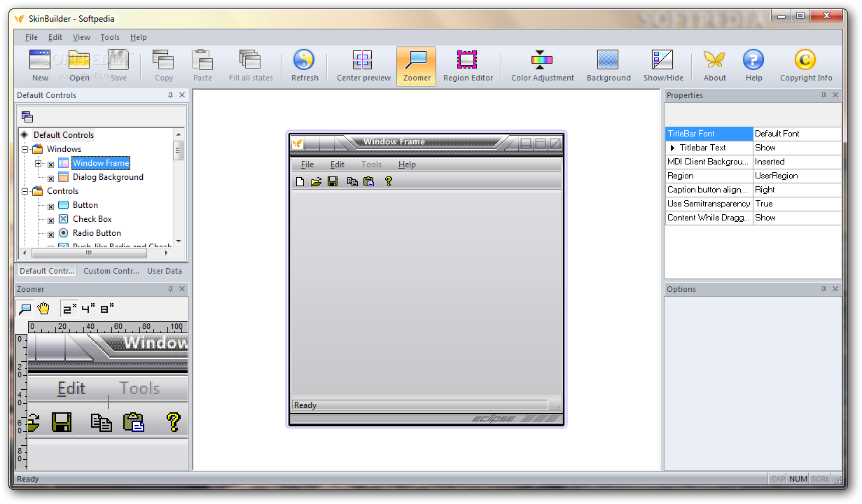
Task: Click the Show/Hide toolbar icon
Action: point(662,60)
